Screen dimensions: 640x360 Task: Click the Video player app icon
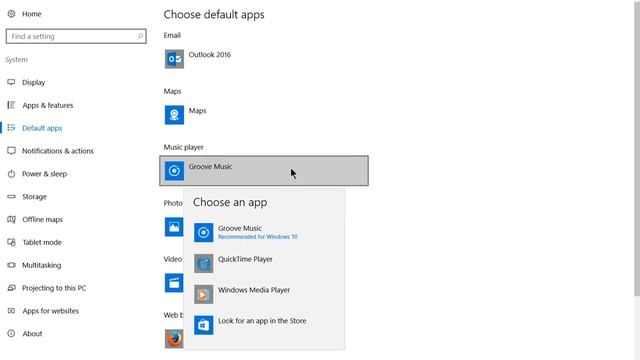pos(174,283)
